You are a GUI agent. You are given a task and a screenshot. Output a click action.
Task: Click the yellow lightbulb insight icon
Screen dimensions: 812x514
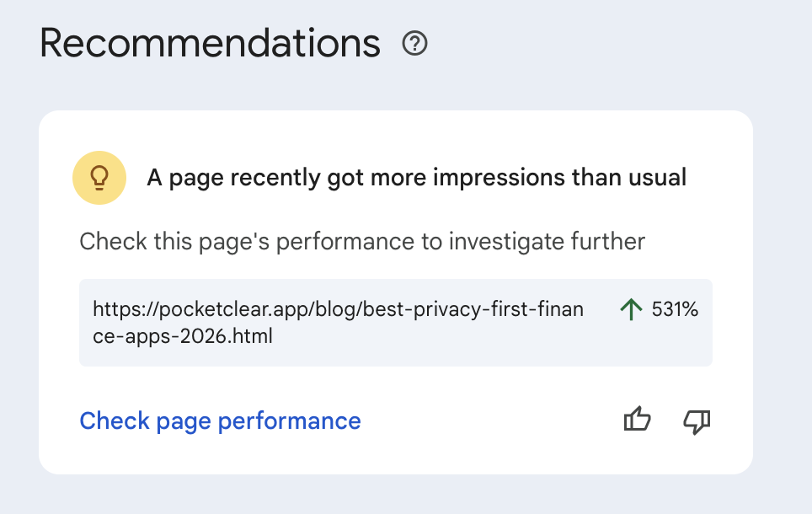tap(99, 178)
